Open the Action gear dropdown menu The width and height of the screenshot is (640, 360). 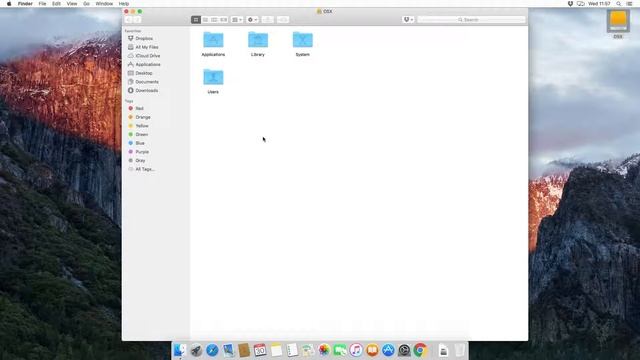click(253, 20)
